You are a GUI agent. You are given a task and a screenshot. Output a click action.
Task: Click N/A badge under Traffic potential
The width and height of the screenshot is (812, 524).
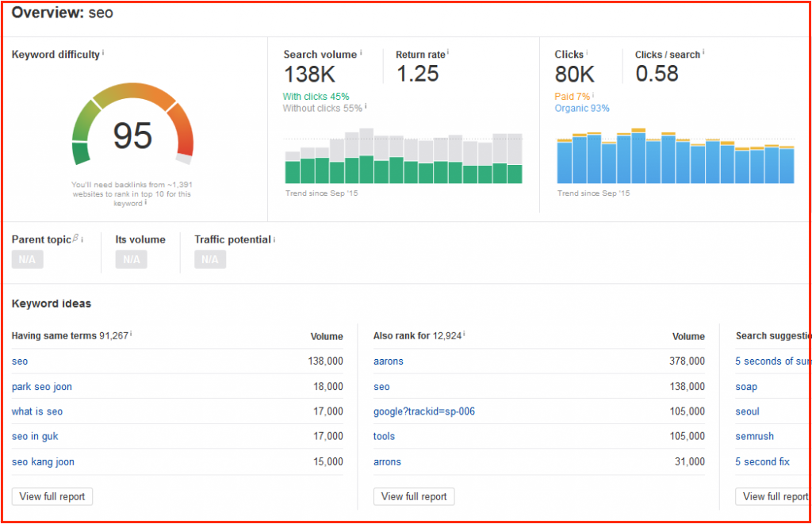pos(209,259)
